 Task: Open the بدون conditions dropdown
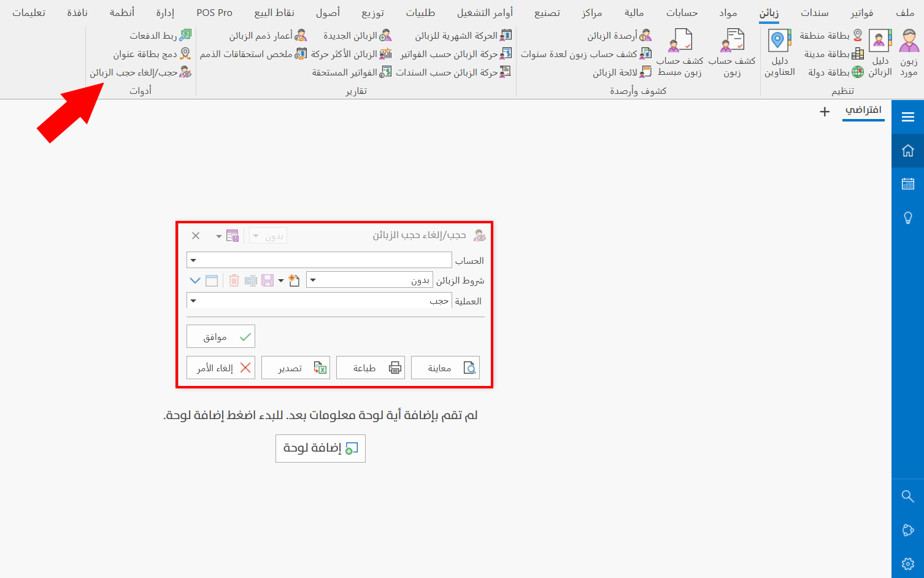click(x=313, y=279)
